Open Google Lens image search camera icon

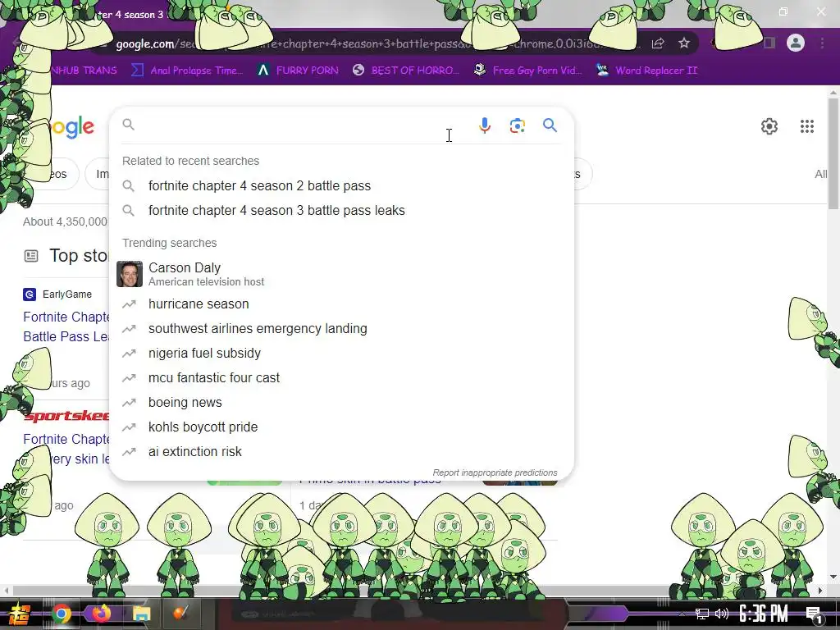[517, 126]
